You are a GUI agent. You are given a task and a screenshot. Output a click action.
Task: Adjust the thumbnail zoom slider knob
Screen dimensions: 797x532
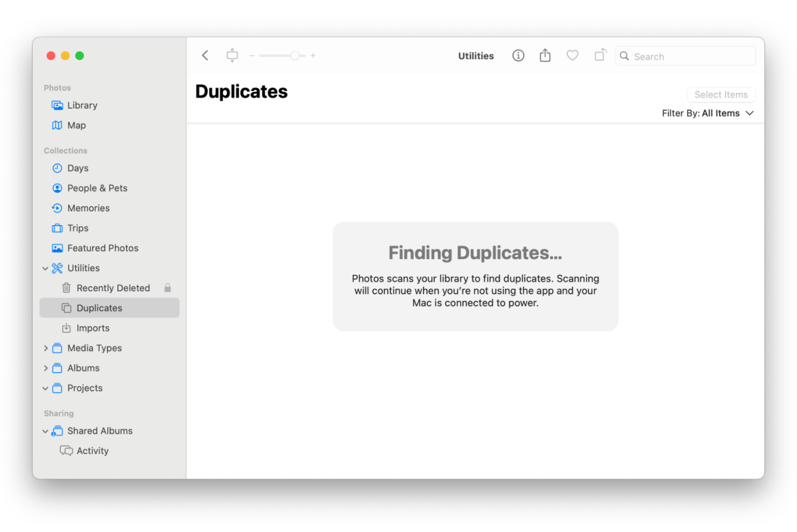click(295, 56)
